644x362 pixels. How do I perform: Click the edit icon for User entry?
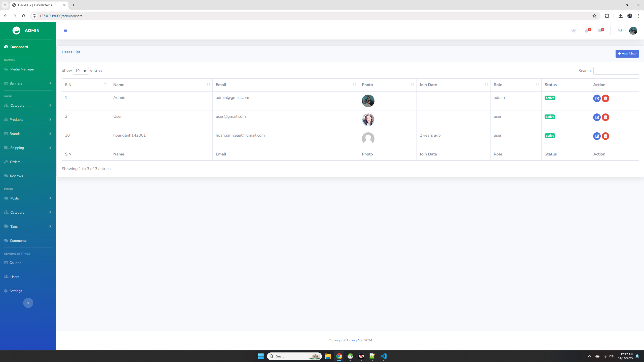597,117
